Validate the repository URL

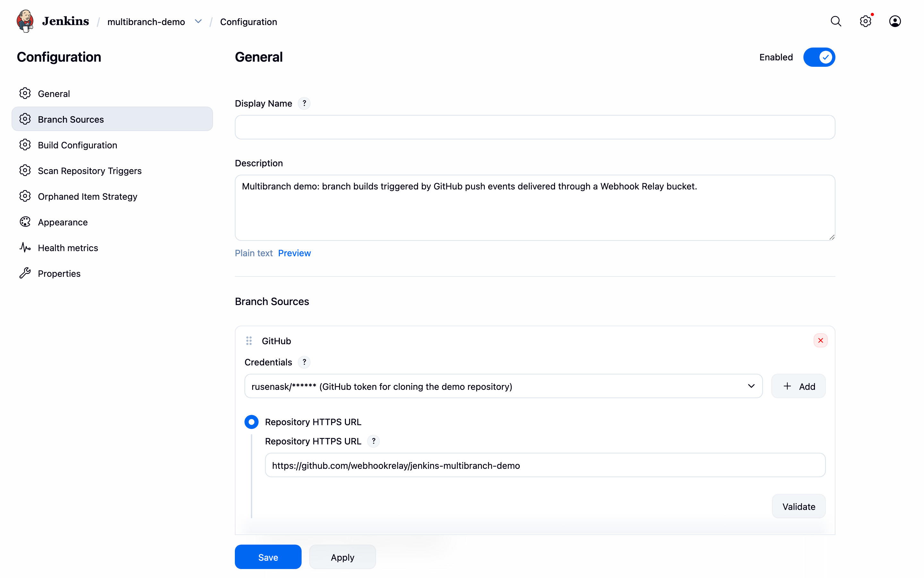point(798,506)
